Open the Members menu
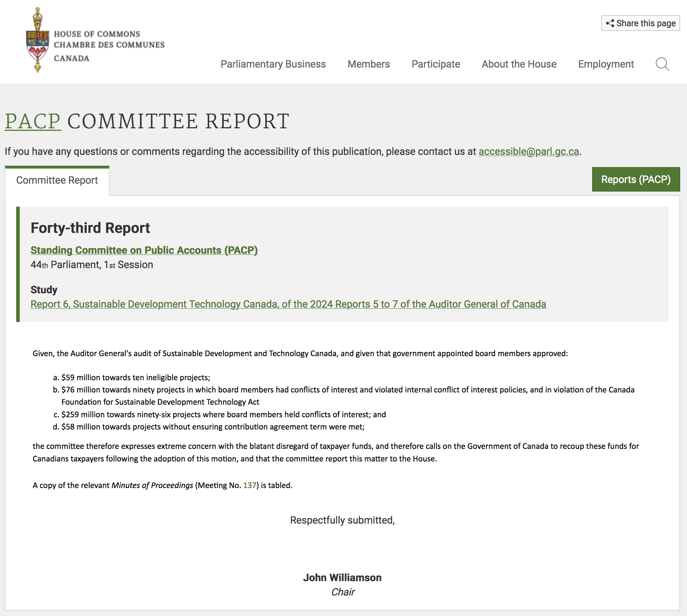 point(369,64)
